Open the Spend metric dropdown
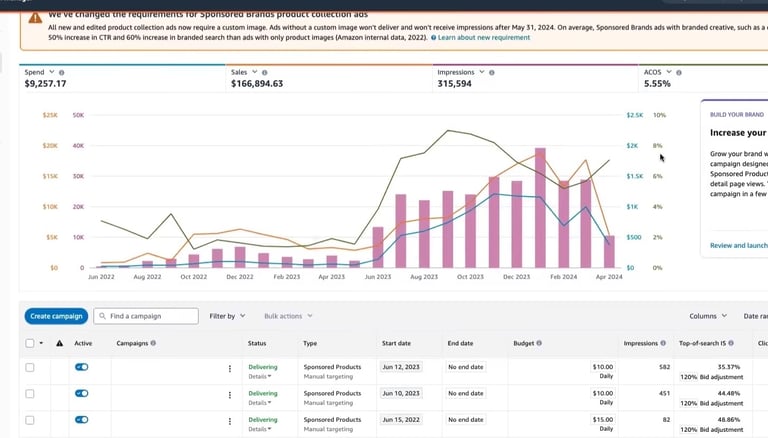Screen dimensions: 768x438 (x=51, y=73)
